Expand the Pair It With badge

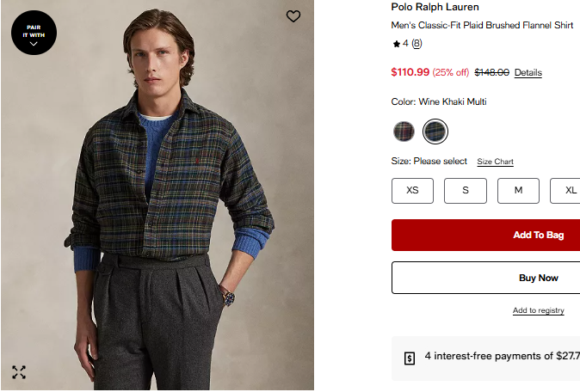pyautogui.click(x=34, y=34)
